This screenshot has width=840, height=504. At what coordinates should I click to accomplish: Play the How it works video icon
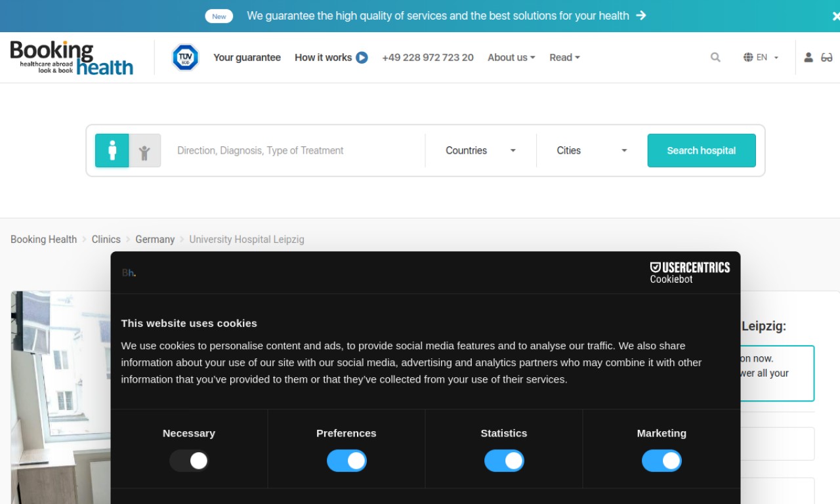362,58
